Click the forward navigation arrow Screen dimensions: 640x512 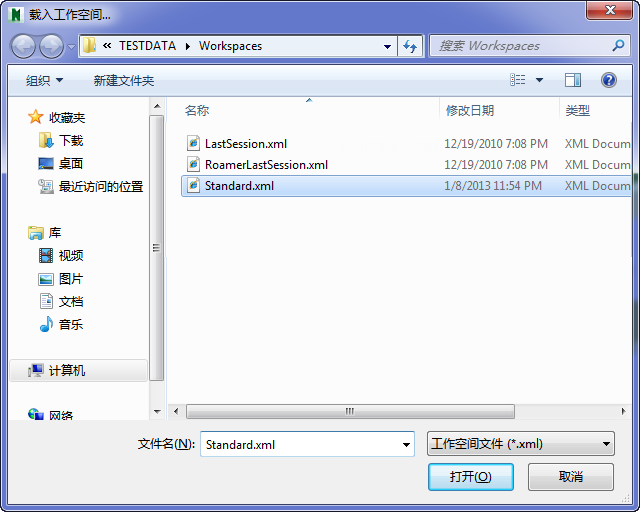click(x=51, y=47)
